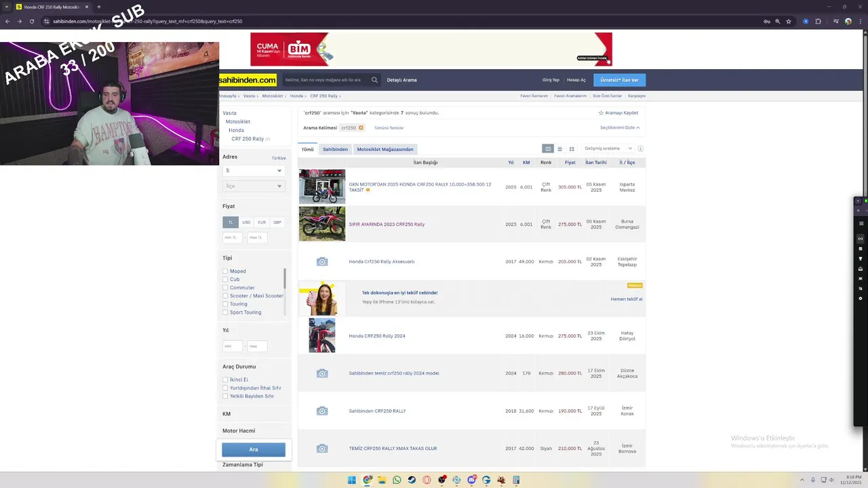Reload the page with browser refresh icon
Viewport: 868px width, 488px height.
[31, 21]
